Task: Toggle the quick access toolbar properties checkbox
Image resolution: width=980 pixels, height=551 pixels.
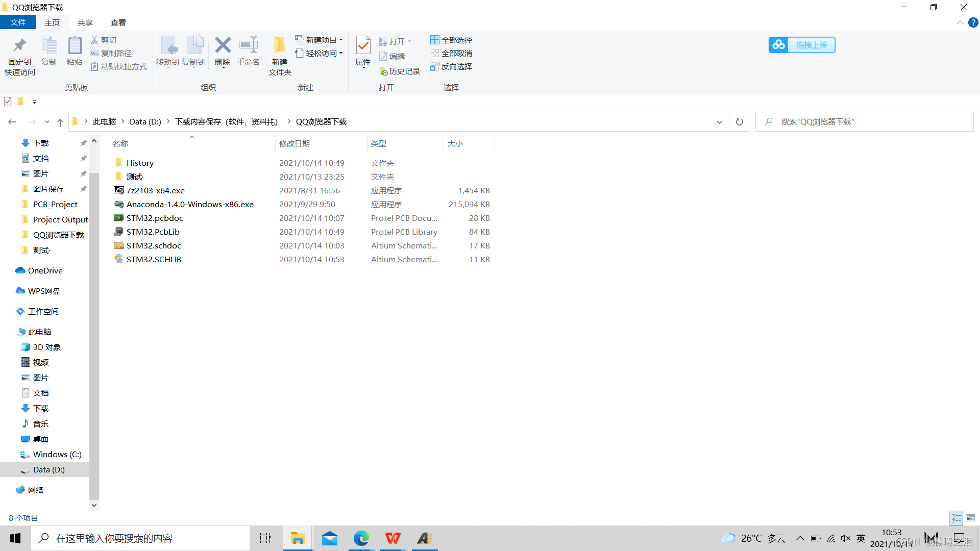Action: pos(8,102)
